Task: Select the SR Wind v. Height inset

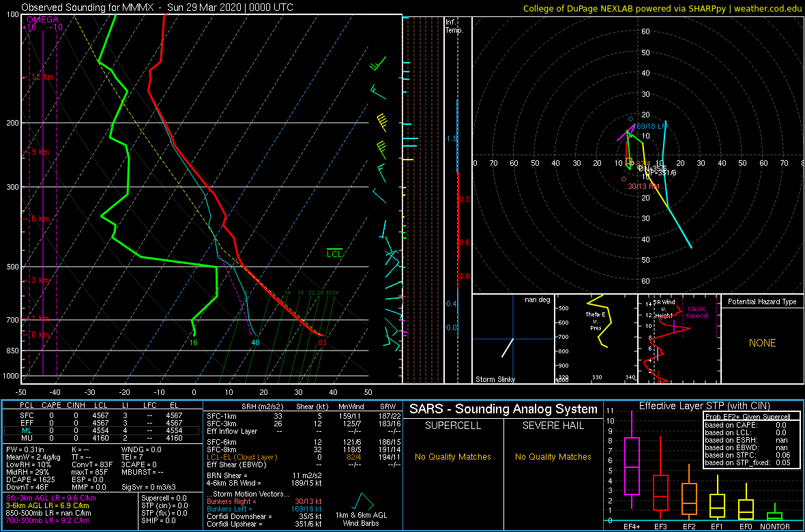Action: [679, 339]
